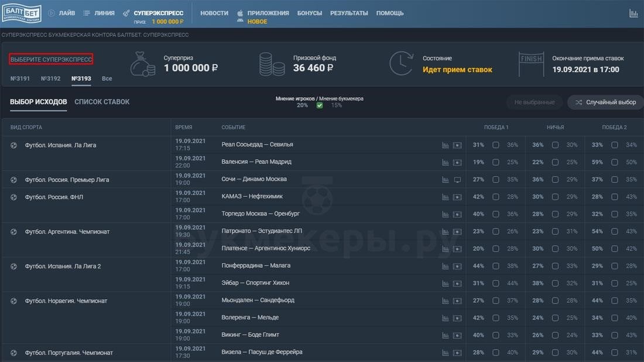
Task: Check Победа 1 for КАМАЗ — Нефтехимик
Action: [x=496, y=197]
